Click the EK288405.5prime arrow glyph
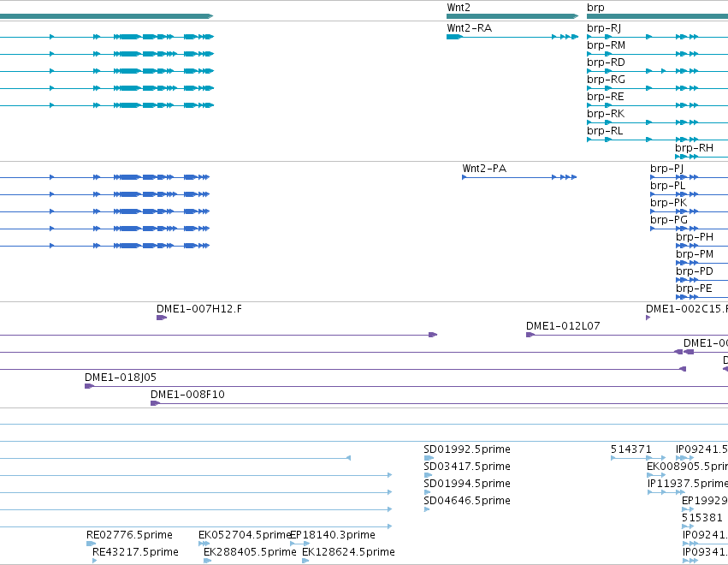Screen dimensions: 728x565 (208, 561)
